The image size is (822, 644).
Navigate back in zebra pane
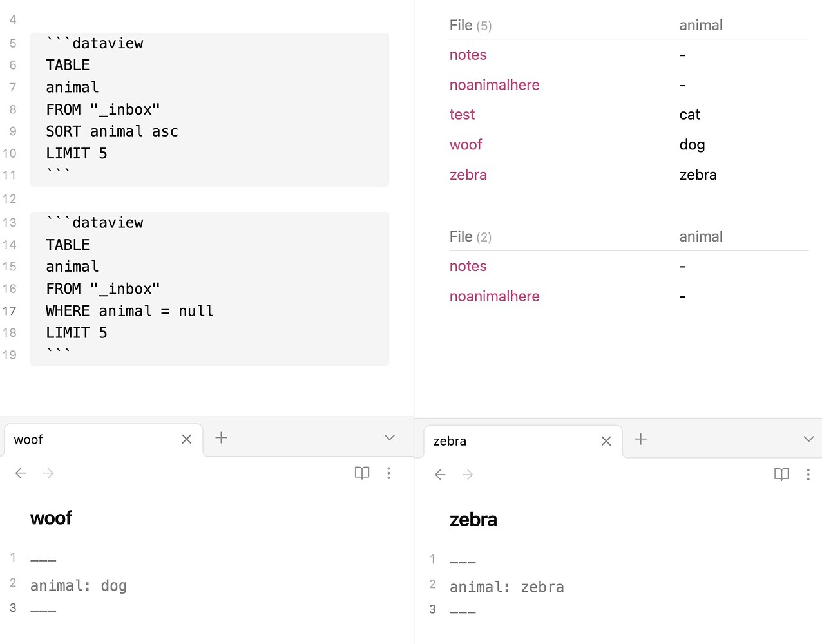click(x=440, y=475)
